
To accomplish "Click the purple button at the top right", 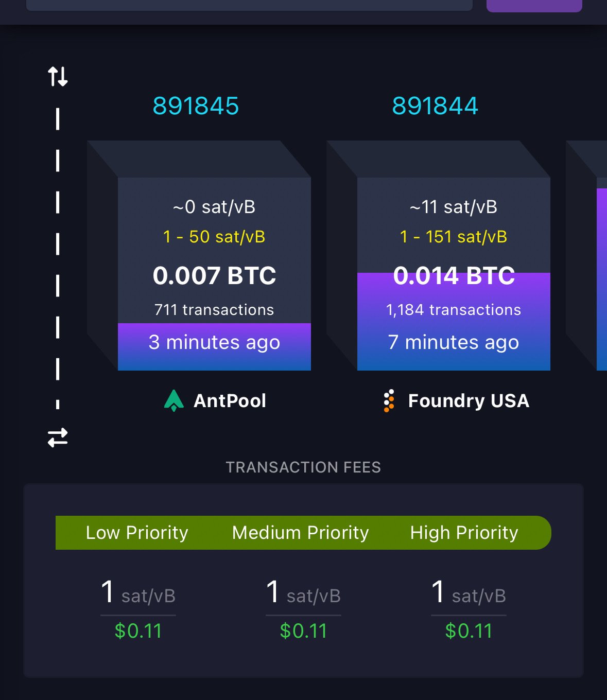I will point(534,5).
